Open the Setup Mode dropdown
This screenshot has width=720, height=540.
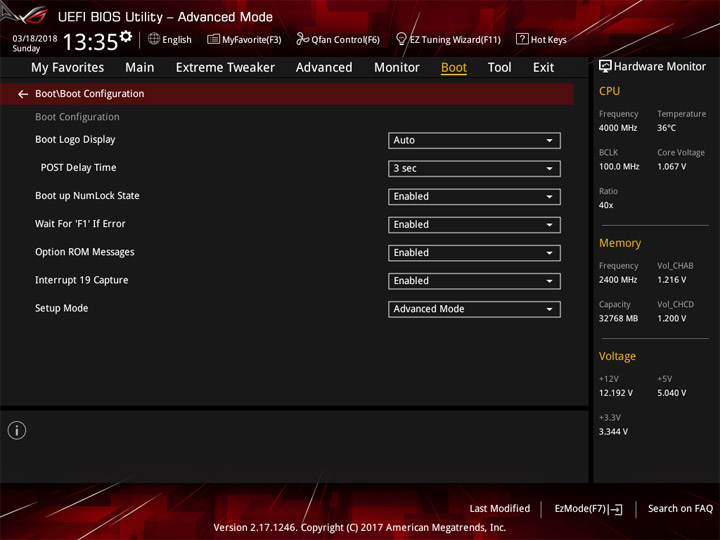[x=474, y=309]
